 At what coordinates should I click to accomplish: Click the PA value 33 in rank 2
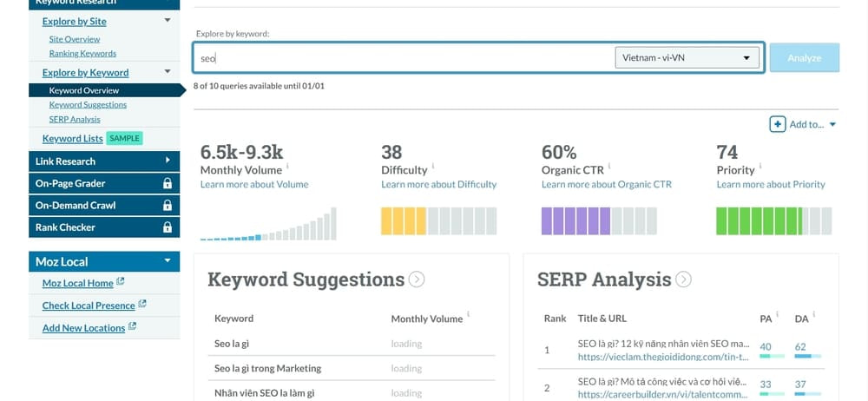[766, 385]
